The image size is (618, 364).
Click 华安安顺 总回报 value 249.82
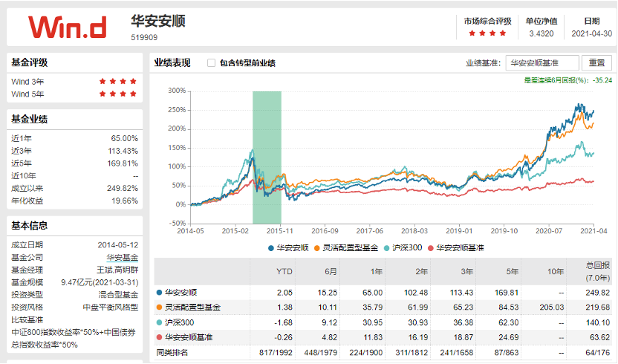[x=598, y=293]
